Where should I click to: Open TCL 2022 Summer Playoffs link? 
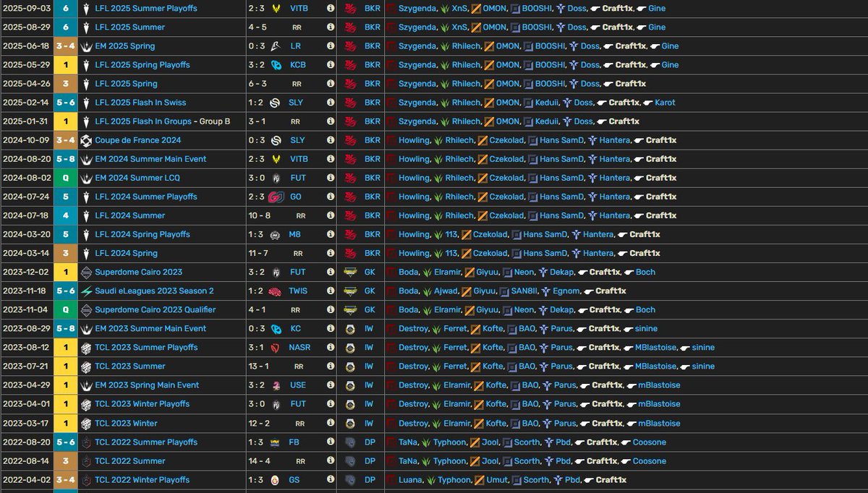click(x=146, y=442)
